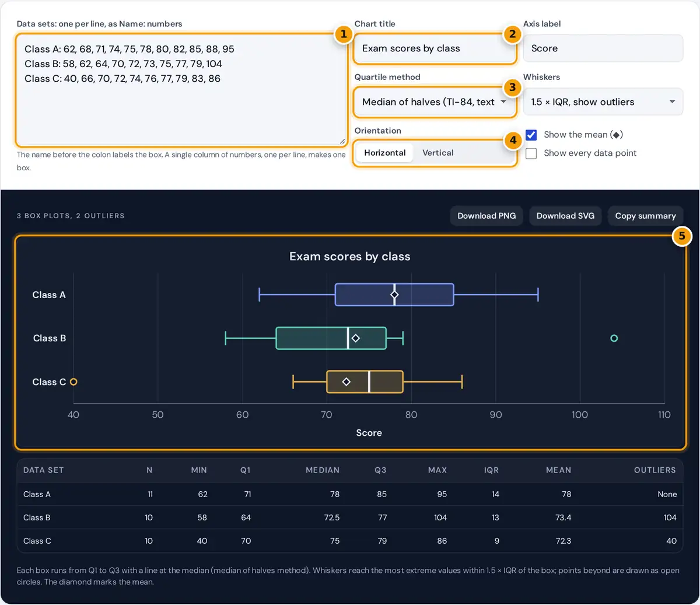Screen dimensions: 700x605
Task: Edit the Chart title field
Action: (x=435, y=48)
